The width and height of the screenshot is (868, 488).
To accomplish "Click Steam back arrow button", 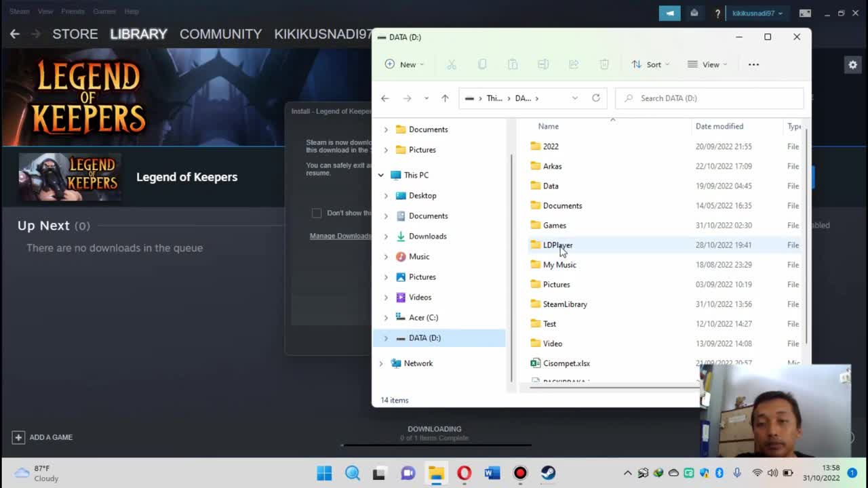I will pos(14,34).
